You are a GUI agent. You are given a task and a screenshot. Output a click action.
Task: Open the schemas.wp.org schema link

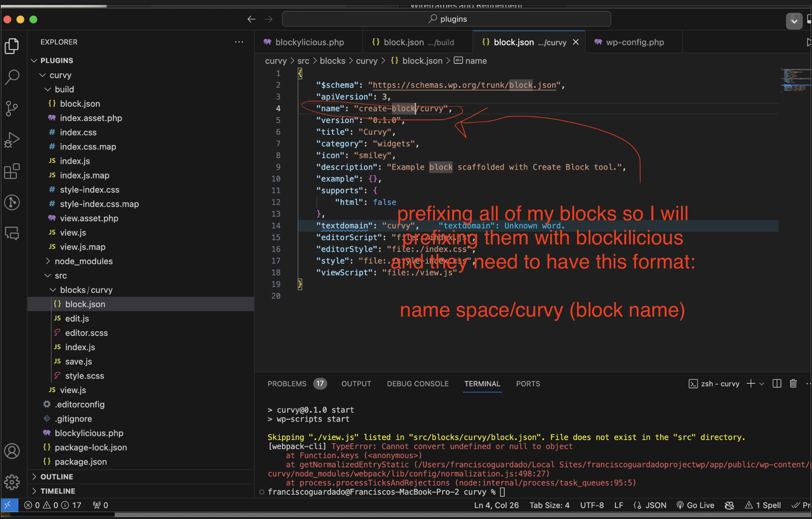tap(464, 85)
